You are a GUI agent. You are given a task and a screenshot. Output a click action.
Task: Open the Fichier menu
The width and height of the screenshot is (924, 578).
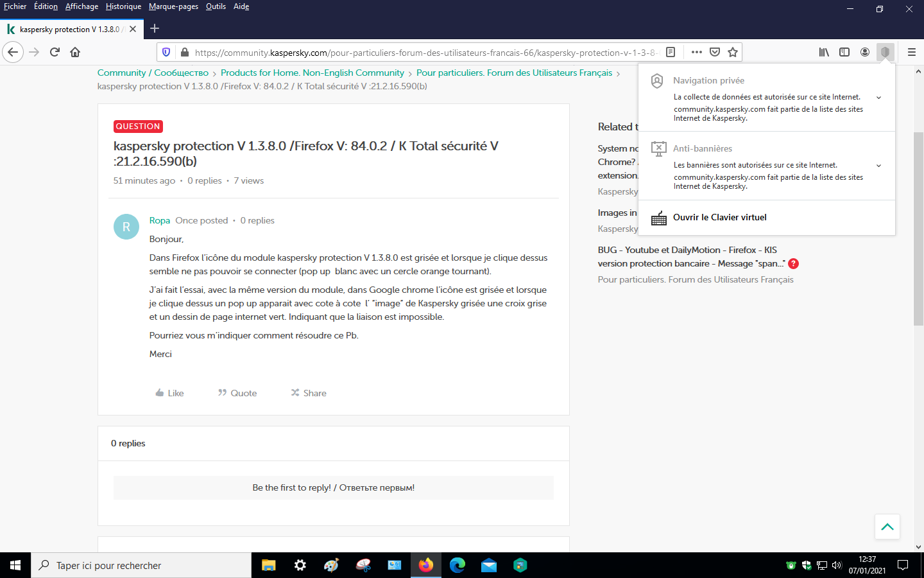pos(15,6)
